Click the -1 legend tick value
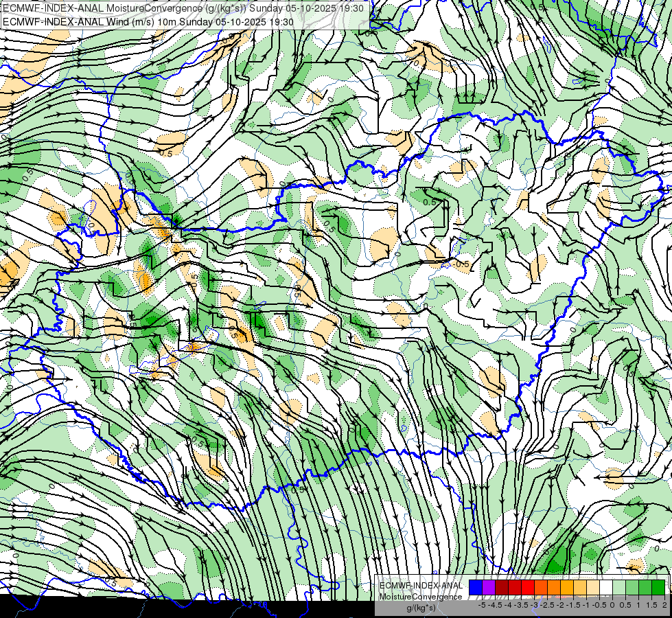 click(x=586, y=605)
